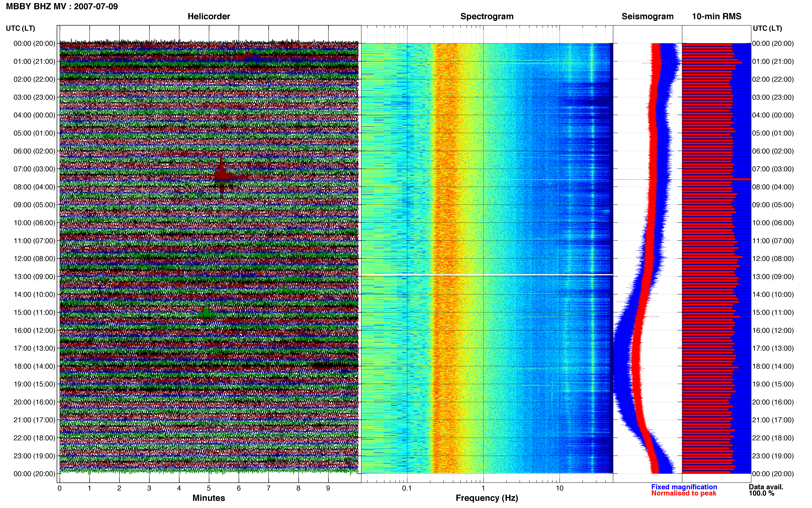812x508 pixels.
Task: Click the '7' minutes tick under the helicorder
Action: [269, 488]
